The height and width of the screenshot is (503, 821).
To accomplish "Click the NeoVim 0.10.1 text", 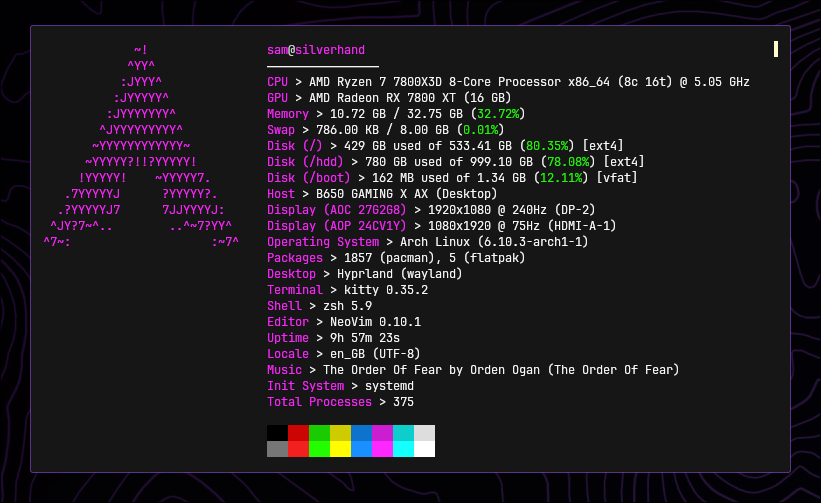I will [375, 322].
